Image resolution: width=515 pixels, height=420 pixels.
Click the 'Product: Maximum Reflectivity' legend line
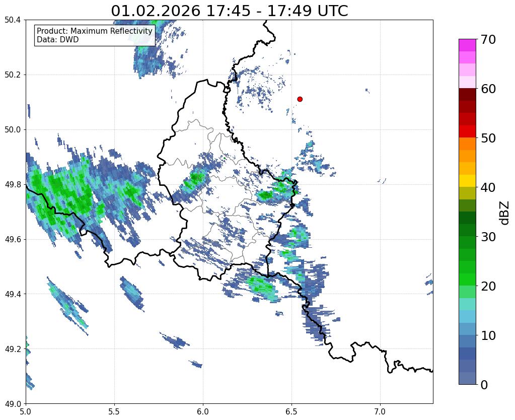click(95, 31)
